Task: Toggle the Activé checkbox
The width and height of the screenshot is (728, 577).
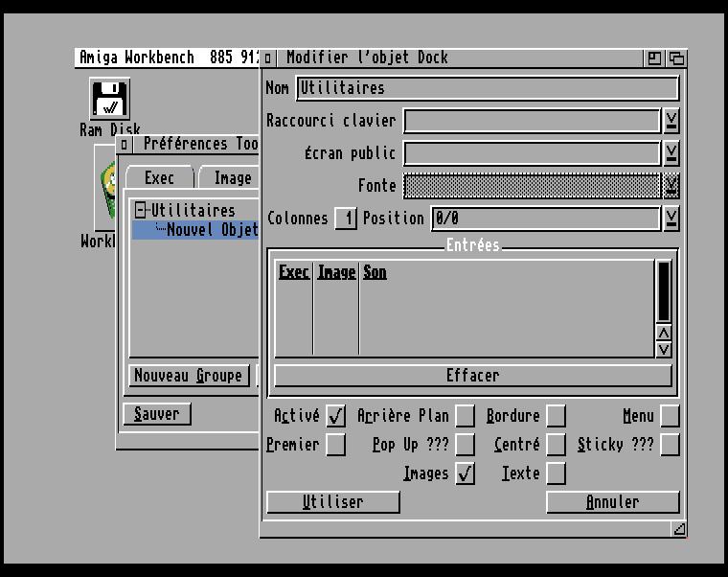Action: (x=335, y=416)
